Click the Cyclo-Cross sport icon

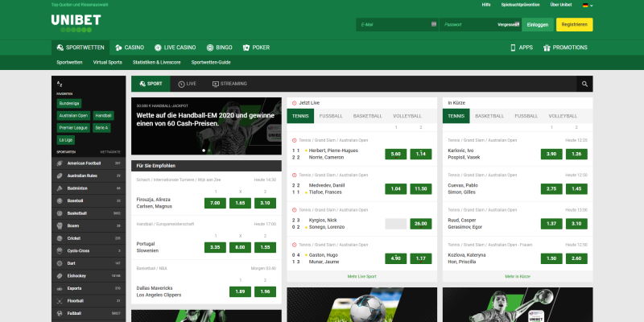(60, 251)
